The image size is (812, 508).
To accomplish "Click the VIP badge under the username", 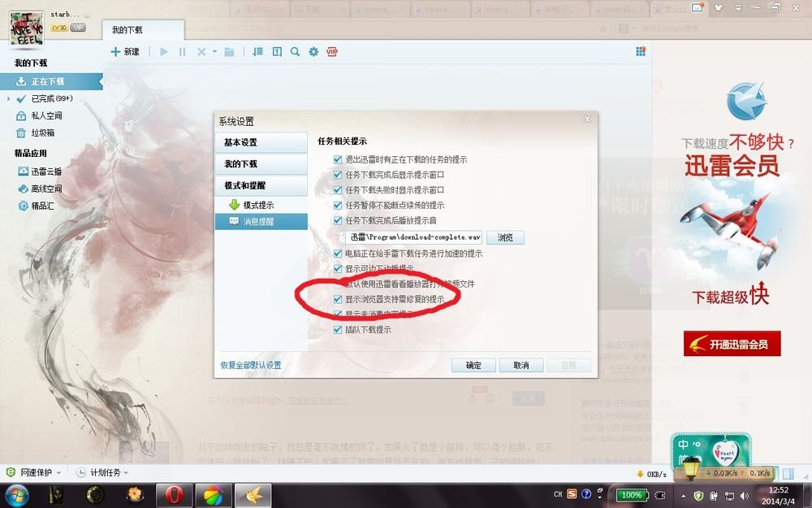I will coord(78,28).
